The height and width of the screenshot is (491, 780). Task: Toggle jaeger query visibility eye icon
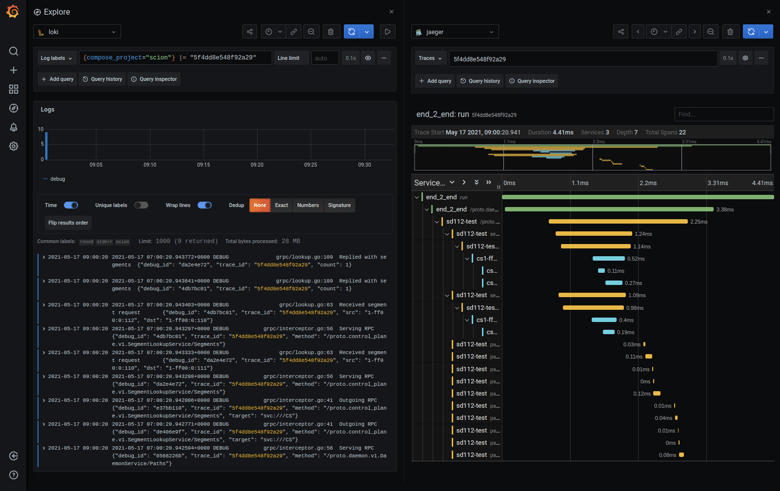745,58
